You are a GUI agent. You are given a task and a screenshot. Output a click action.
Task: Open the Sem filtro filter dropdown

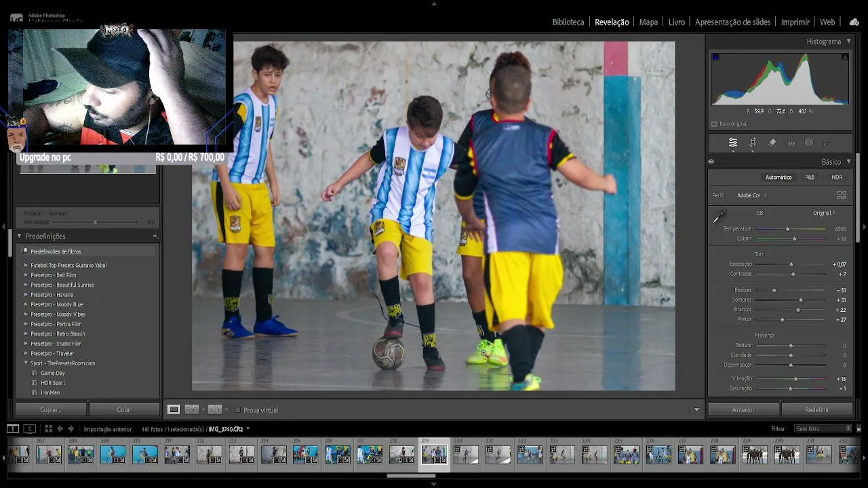pyautogui.click(x=823, y=428)
